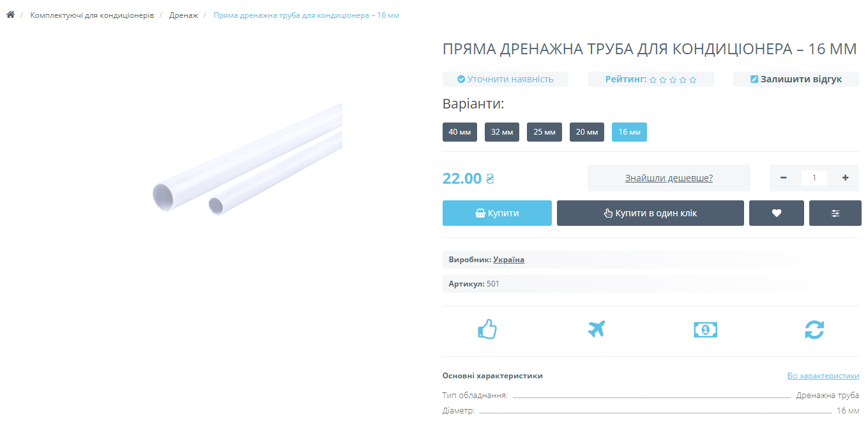Decrease quantity with the minus button

pos(784,178)
